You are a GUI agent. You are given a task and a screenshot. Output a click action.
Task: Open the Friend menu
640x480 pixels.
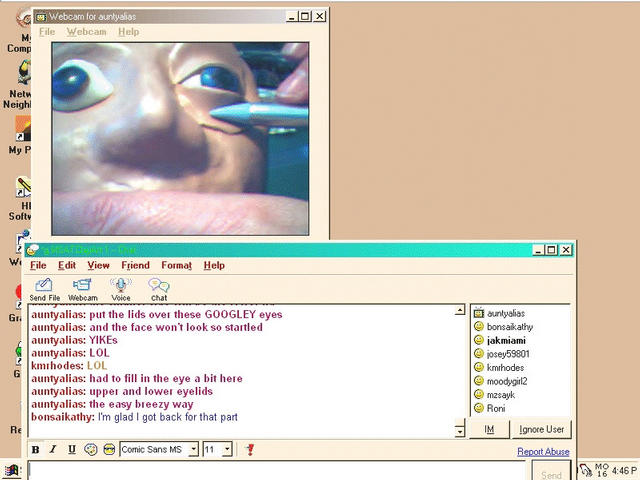coord(136,265)
